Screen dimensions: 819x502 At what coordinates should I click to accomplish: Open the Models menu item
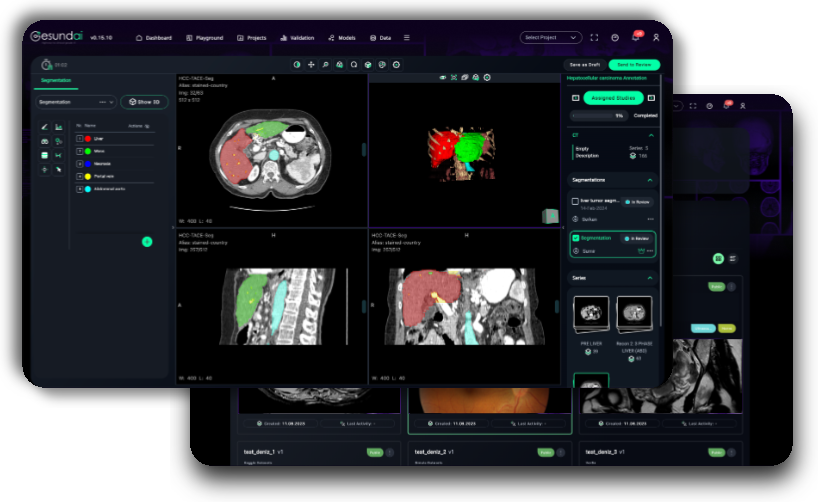[342, 38]
